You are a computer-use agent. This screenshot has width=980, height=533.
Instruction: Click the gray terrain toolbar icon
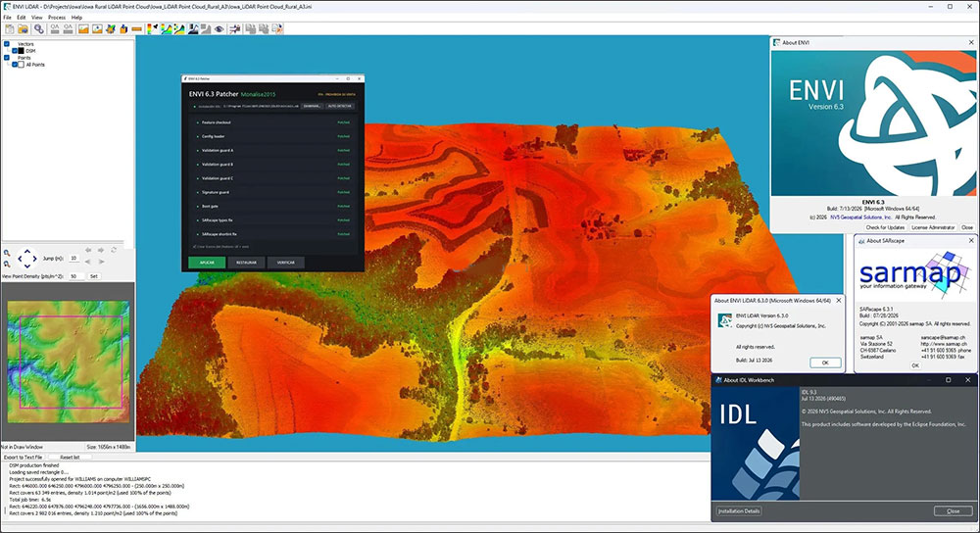click(x=206, y=28)
